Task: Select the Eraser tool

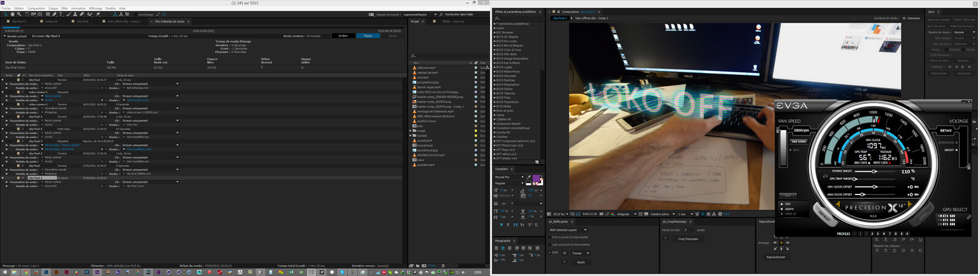Action: pyautogui.click(x=82, y=14)
